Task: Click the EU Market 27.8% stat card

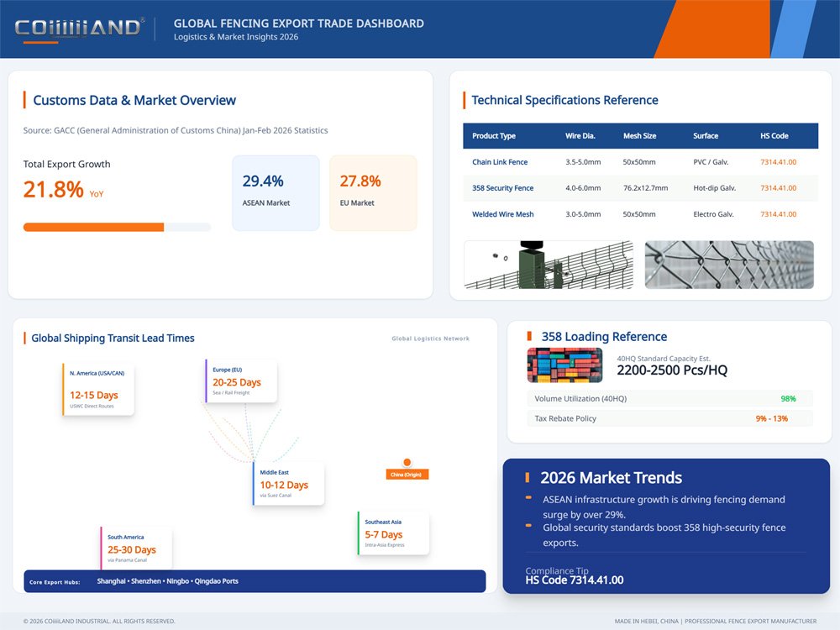Action: pos(373,192)
